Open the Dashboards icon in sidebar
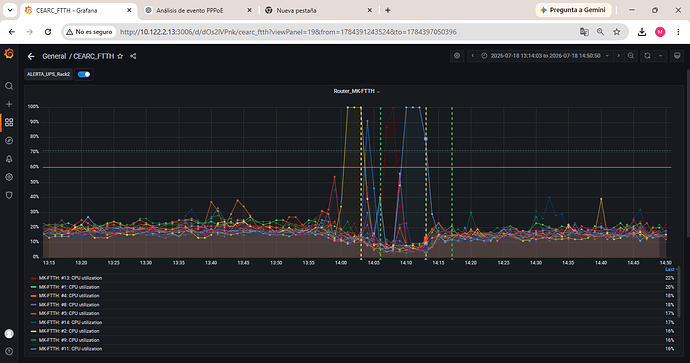This screenshot has width=690, height=363. (x=9, y=122)
